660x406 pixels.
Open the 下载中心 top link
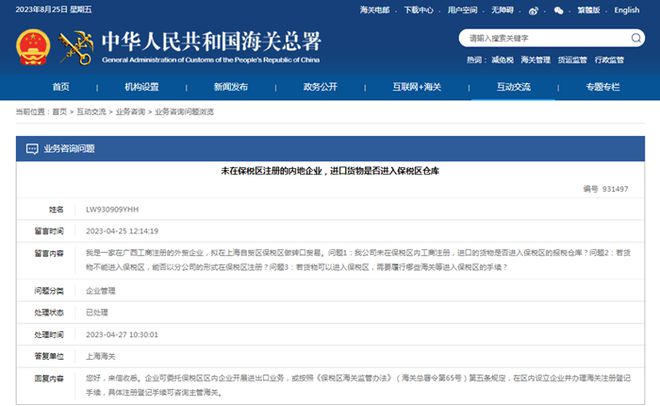[418, 10]
